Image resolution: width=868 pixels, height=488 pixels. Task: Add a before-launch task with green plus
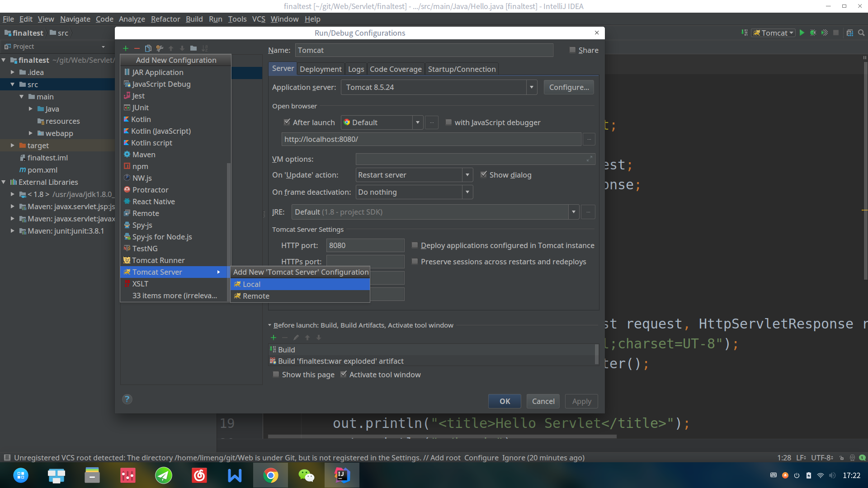274,338
